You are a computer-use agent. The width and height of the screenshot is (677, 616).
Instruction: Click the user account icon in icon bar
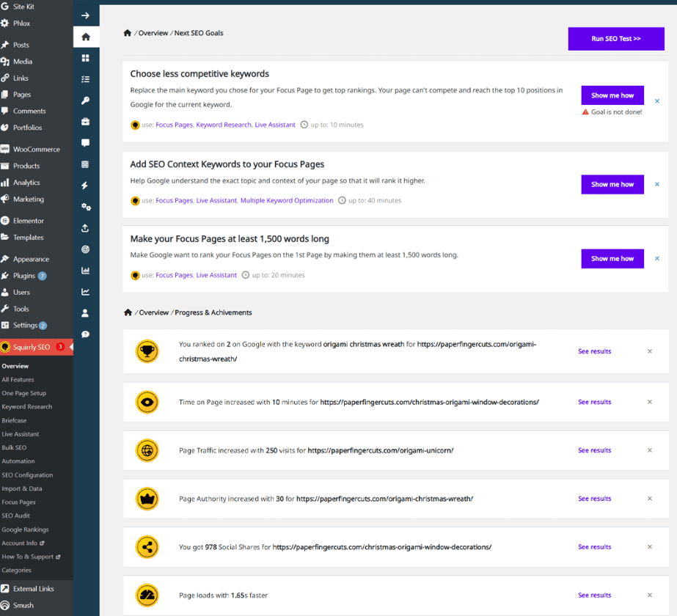tap(86, 313)
